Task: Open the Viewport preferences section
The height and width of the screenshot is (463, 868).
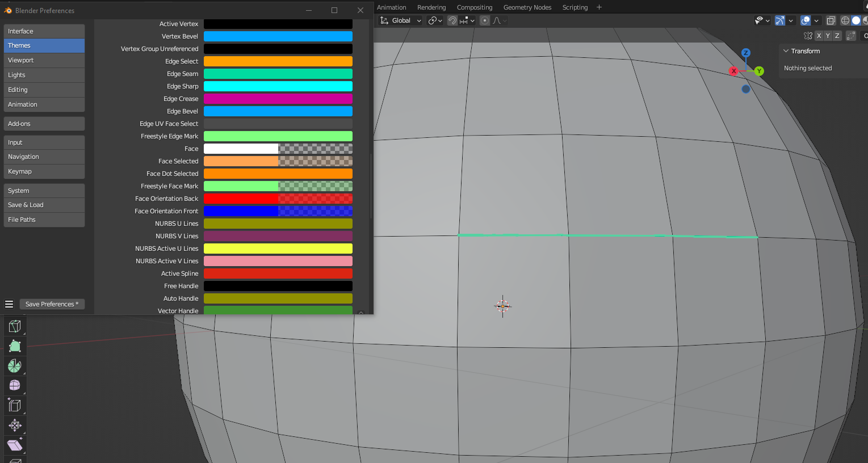Action: [x=44, y=60]
